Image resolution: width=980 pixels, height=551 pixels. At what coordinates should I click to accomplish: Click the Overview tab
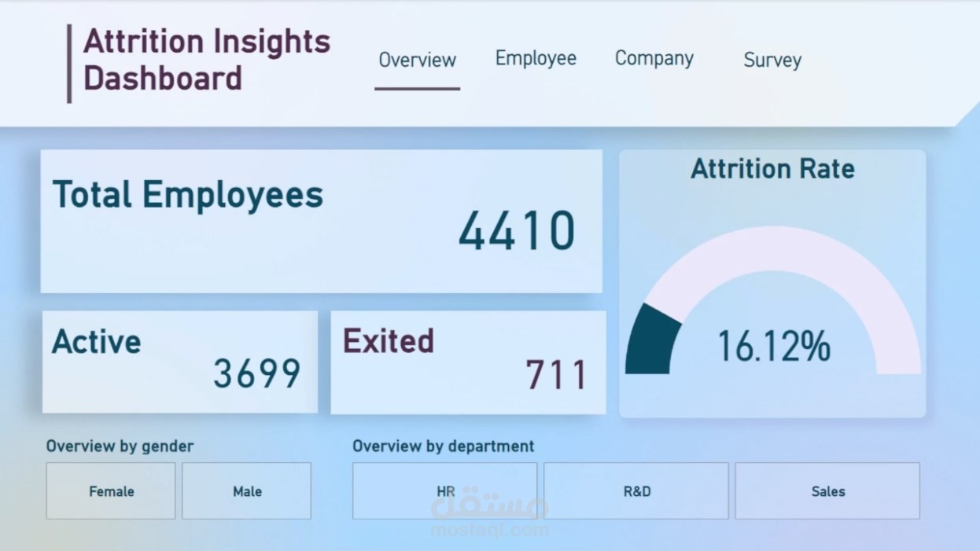(418, 61)
